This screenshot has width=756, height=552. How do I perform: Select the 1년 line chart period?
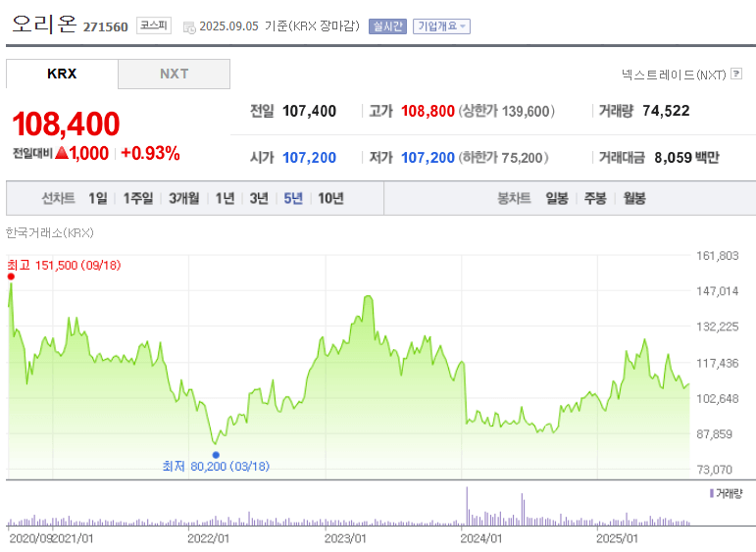tap(225, 198)
